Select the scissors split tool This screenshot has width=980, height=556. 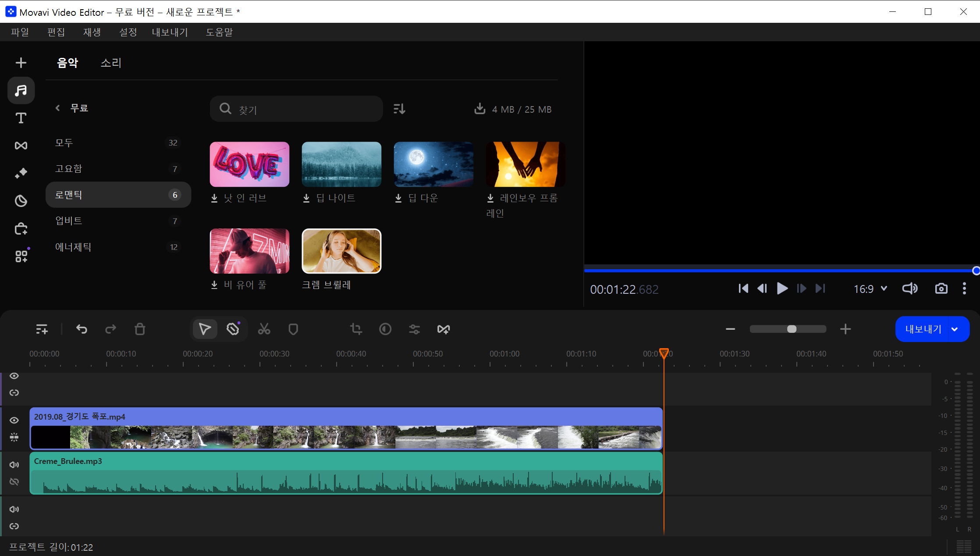click(x=264, y=329)
